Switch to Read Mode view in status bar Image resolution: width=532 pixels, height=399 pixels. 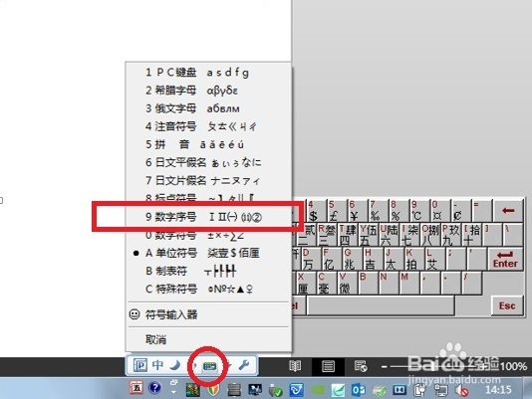coord(295,366)
